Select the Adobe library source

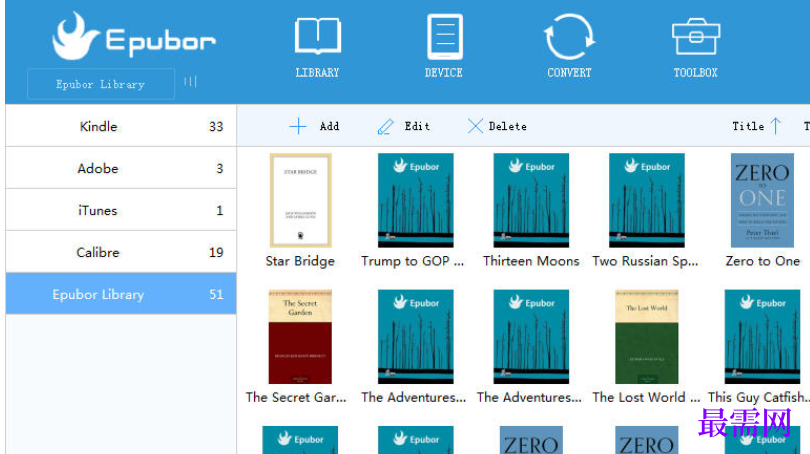click(x=121, y=168)
